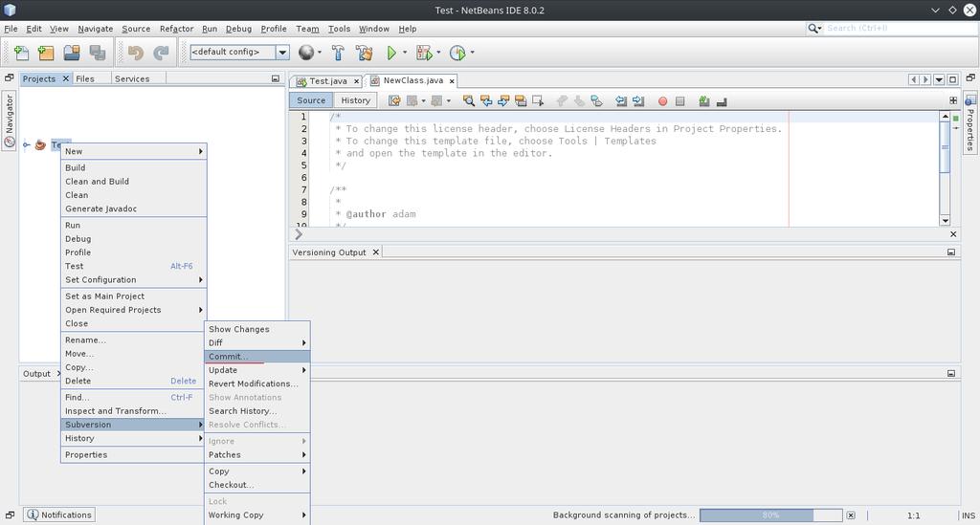Click the Toggle Rectangular Selection icon

538,101
